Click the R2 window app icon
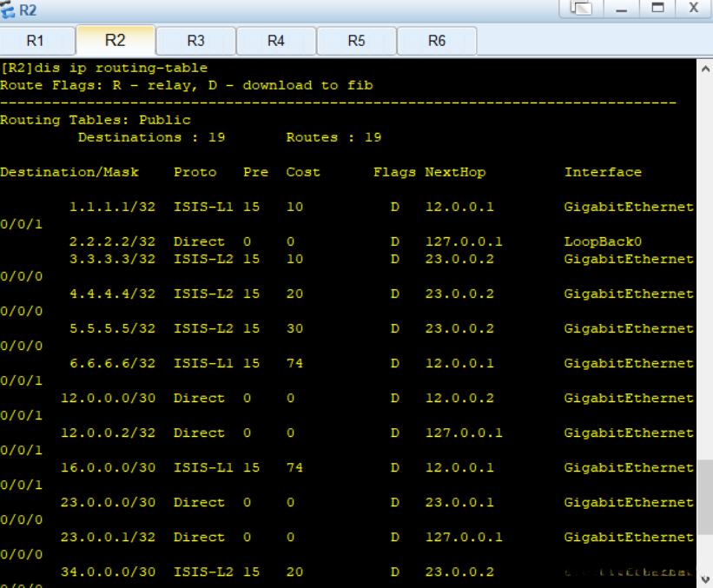This screenshot has width=713, height=588. pos(7,10)
